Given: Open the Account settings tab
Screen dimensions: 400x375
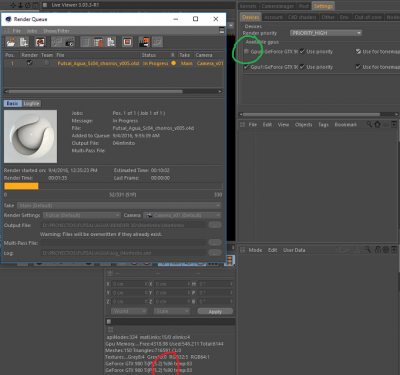Looking at the screenshot, I should (273, 17).
